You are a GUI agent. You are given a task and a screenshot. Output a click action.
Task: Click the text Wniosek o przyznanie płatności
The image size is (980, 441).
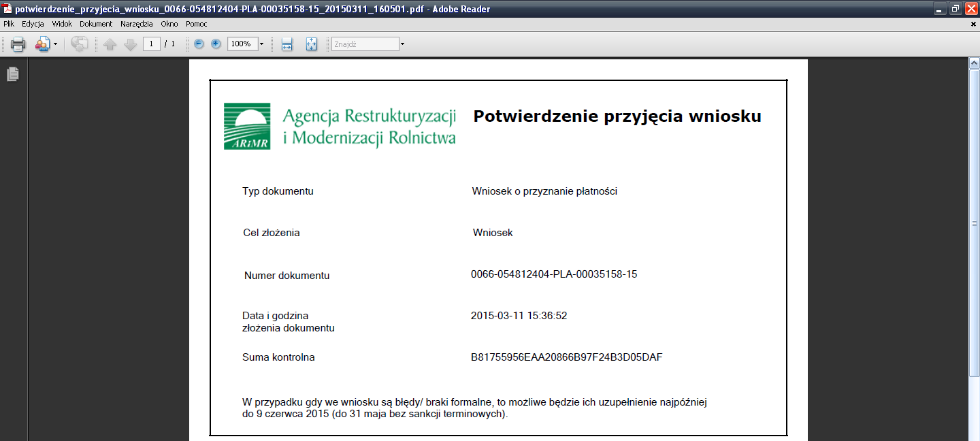[x=544, y=192]
